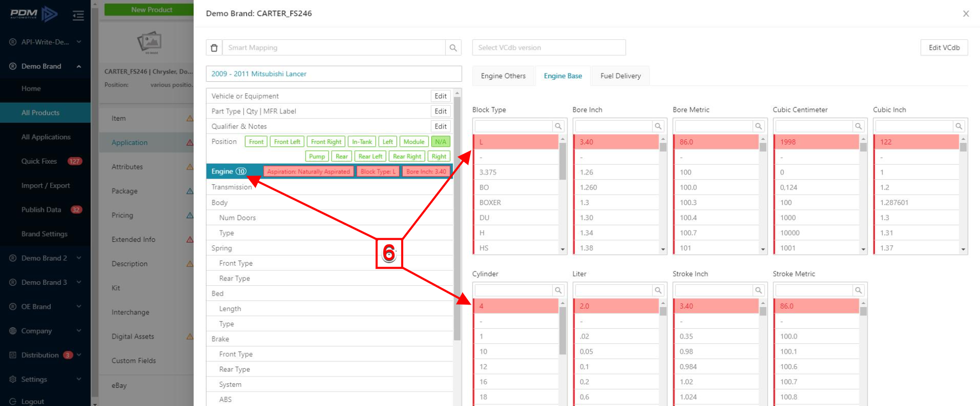Click the Stroke Metric search icon
Viewport: 980px width, 406px height.
coord(858,291)
